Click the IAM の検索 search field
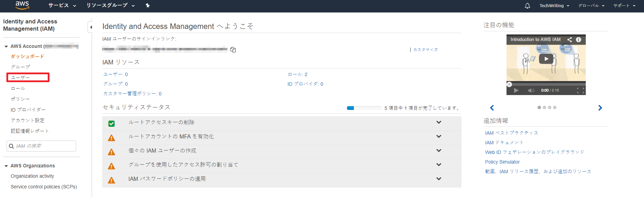Viewport: 644px width, 197px height. pos(45,146)
